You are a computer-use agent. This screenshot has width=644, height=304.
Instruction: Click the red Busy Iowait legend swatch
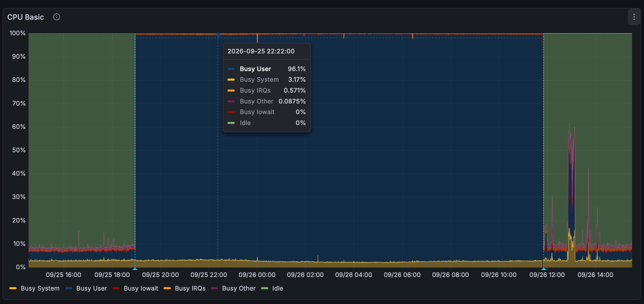coord(116,288)
